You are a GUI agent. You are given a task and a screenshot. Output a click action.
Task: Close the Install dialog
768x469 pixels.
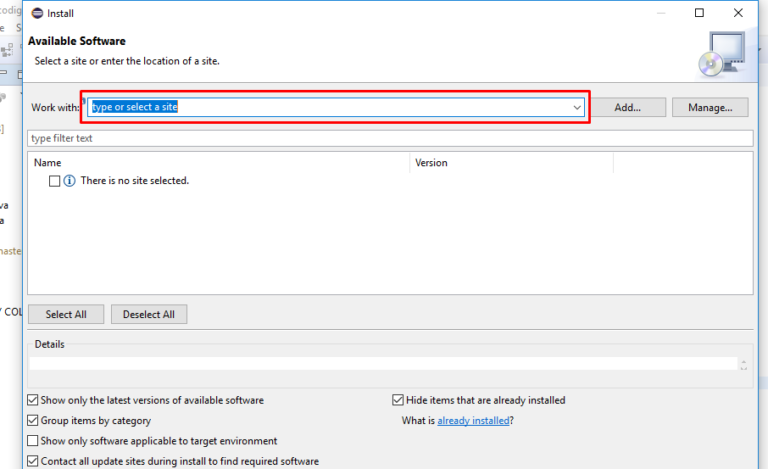[x=745, y=13]
